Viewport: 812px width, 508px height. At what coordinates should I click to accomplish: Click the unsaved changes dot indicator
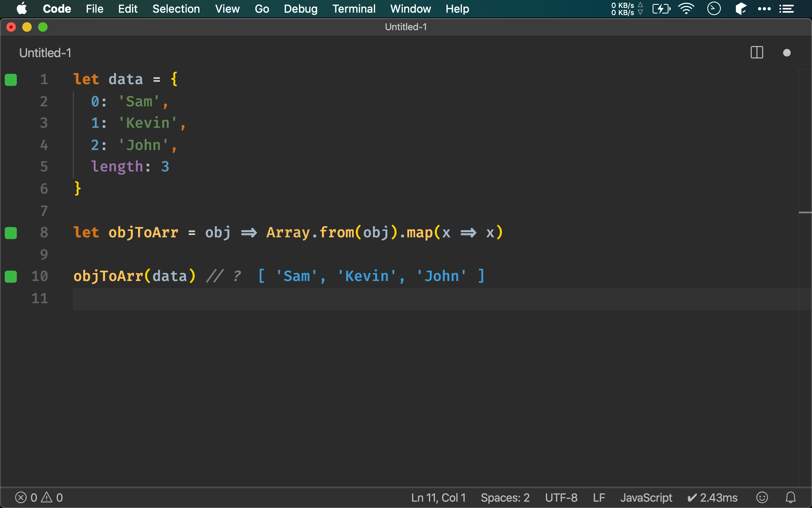pos(787,53)
